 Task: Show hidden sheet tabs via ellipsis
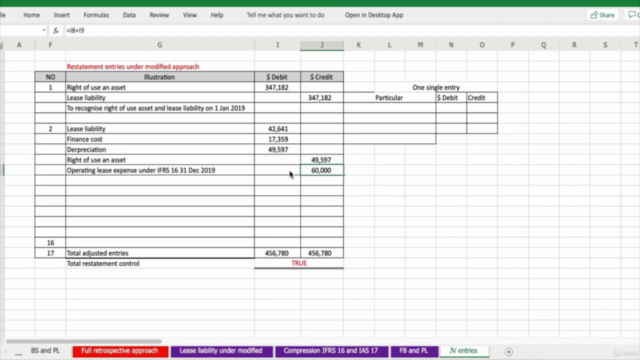(18, 353)
